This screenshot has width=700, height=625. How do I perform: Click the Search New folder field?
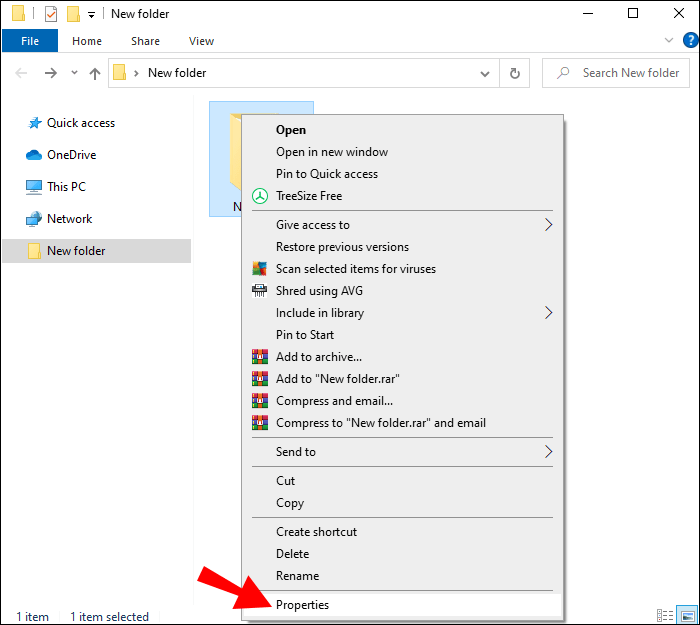(x=616, y=73)
